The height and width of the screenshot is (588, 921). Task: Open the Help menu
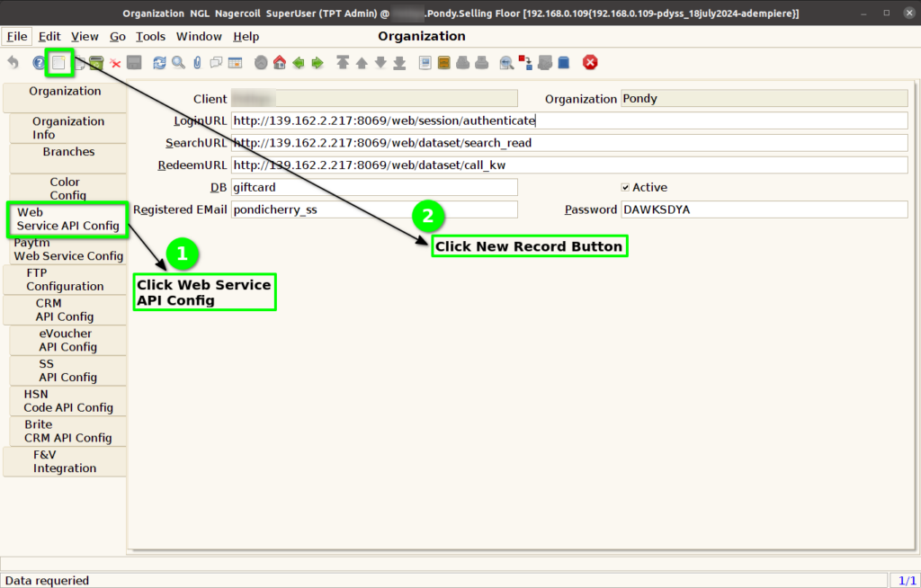[x=246, y=37]
